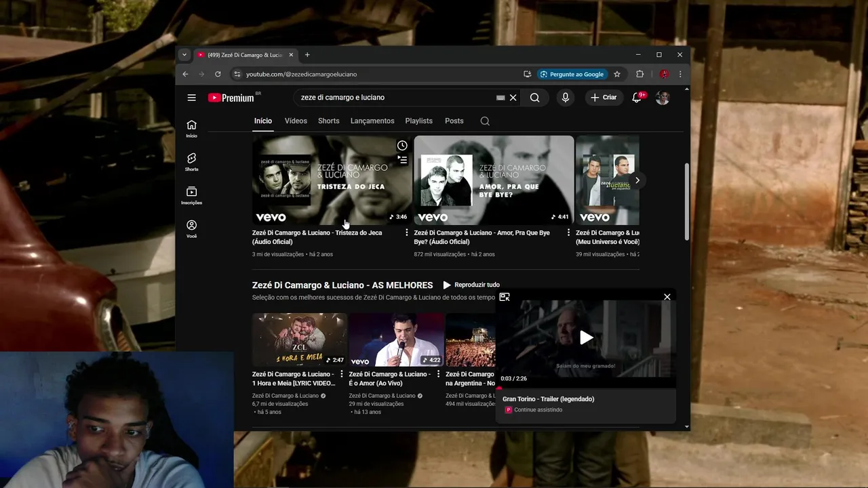Screen dimensions: 868x488
Task: Open the Você sidebar icon
Action: click(x=191, y=229)
